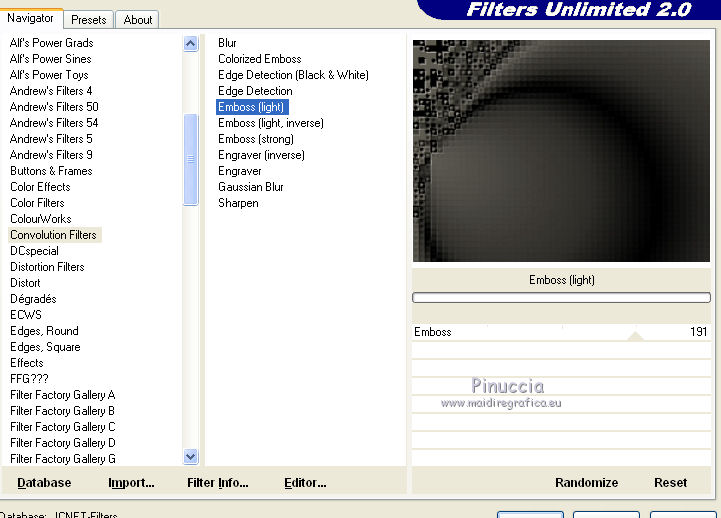
Task: Open the About tab
Action: click(x=137, y=20)
